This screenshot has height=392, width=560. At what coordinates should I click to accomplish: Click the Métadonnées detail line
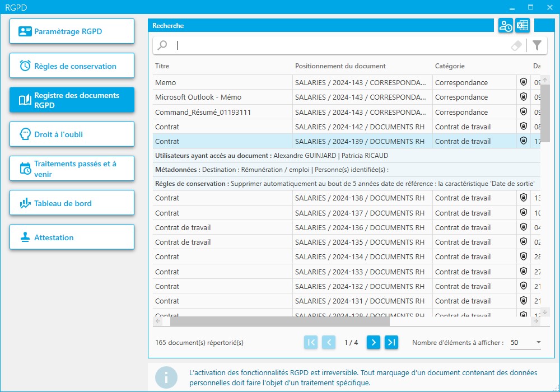click(x=347, y=170)
